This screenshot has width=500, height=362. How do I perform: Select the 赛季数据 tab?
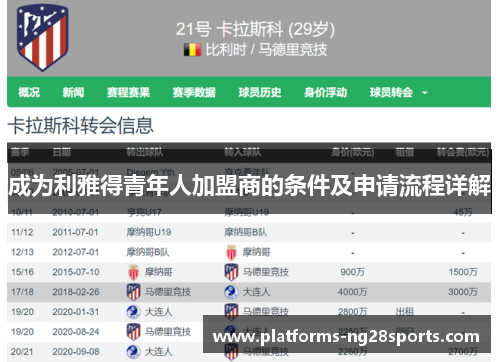[194, 92]
